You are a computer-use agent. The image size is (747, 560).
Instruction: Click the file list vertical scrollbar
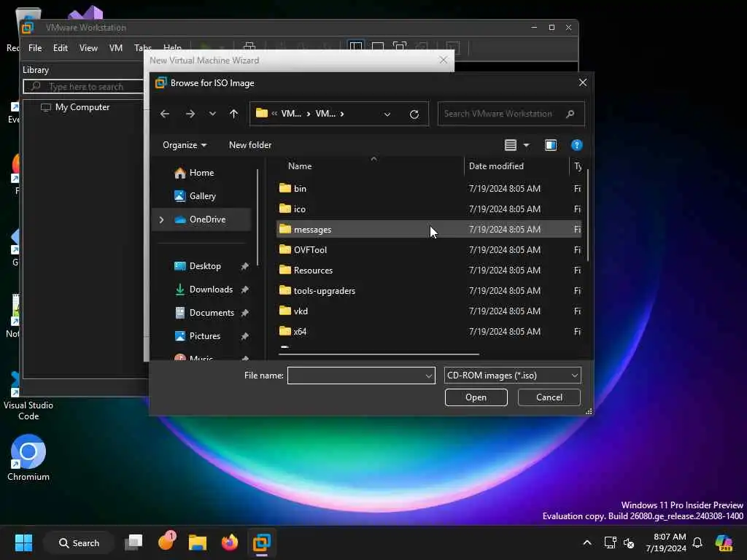click(588, 215)
